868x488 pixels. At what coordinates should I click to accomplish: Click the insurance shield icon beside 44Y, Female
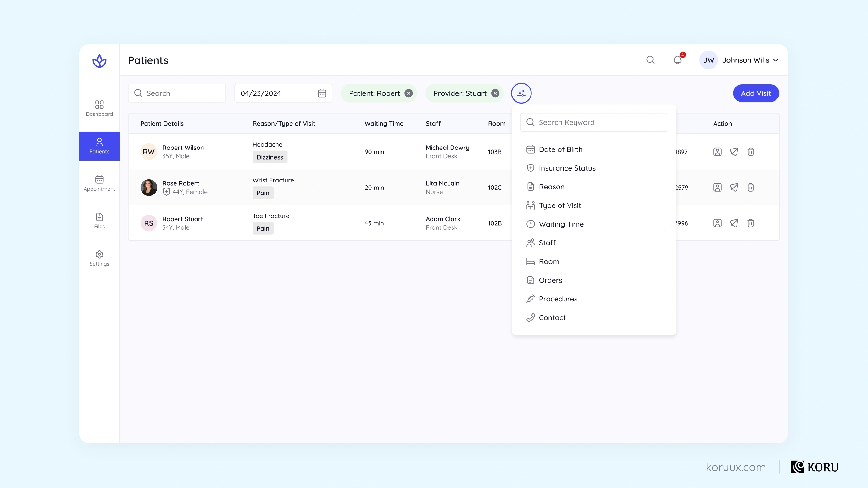(166, 192)
